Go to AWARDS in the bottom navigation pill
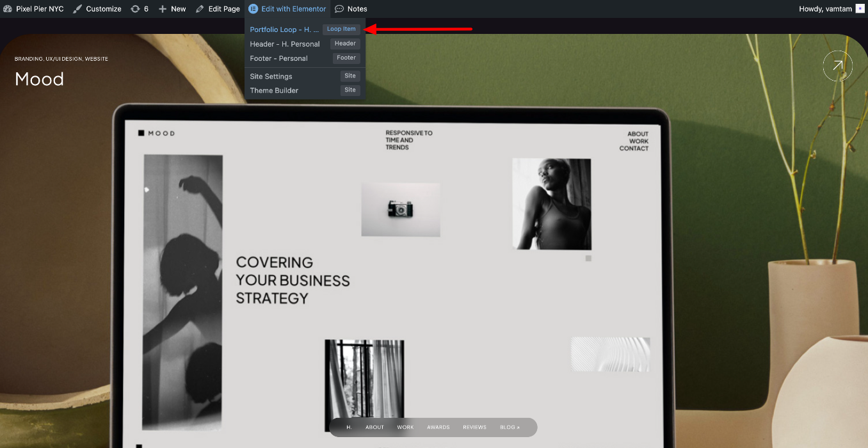The height and width of the screenshot is (448, 868). click(x=438, y=428)
